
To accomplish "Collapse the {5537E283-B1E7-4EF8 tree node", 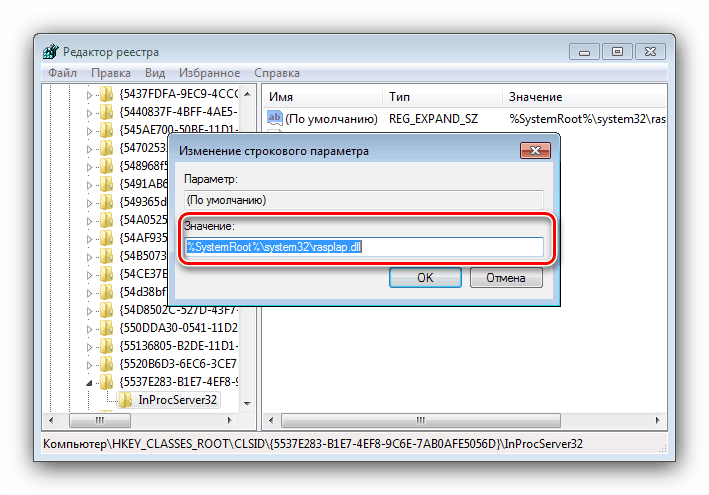I will 89,383.
